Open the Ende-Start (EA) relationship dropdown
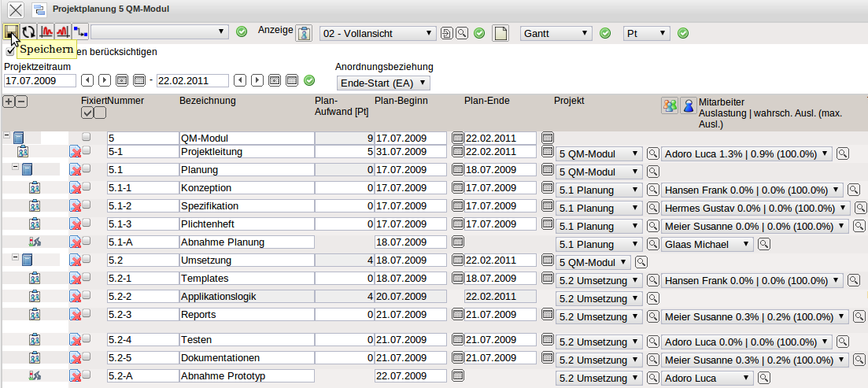The width and height of the screenshot is (868, 388). coord(383,83)
